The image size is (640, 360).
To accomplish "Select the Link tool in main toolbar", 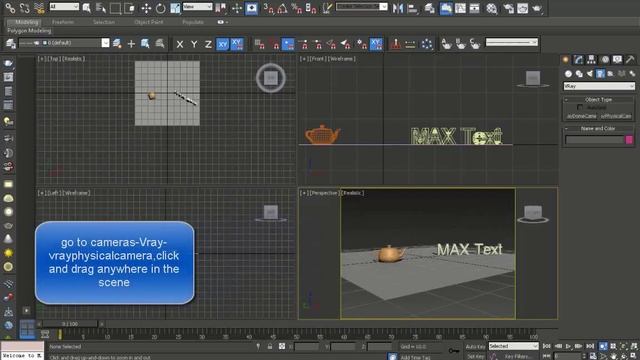I will click(x=10, y=8).
